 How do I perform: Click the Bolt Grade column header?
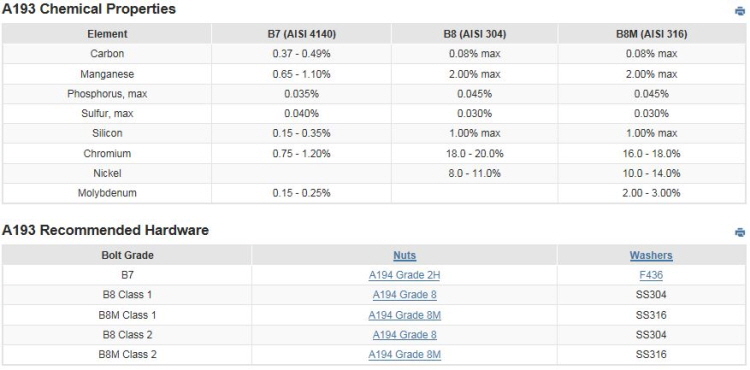click(127, 255)
